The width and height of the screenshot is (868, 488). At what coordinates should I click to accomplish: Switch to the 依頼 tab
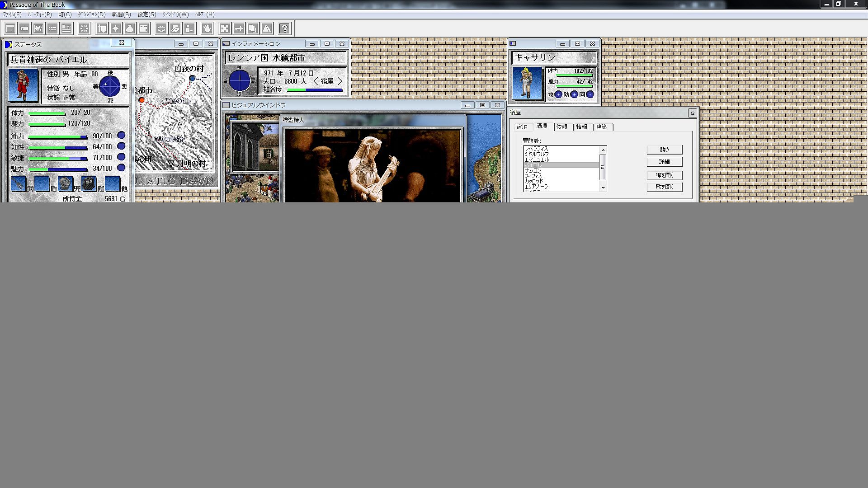click(x=561, y=127)
